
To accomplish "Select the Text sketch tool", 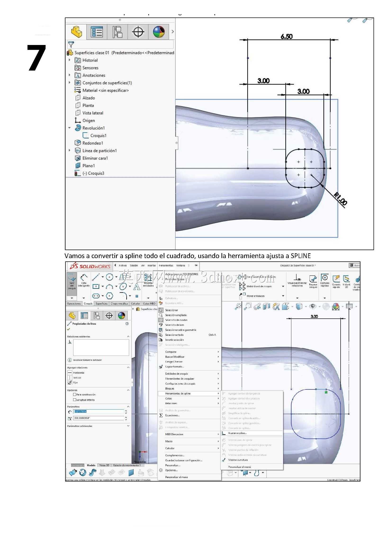I will pos(137,286).
